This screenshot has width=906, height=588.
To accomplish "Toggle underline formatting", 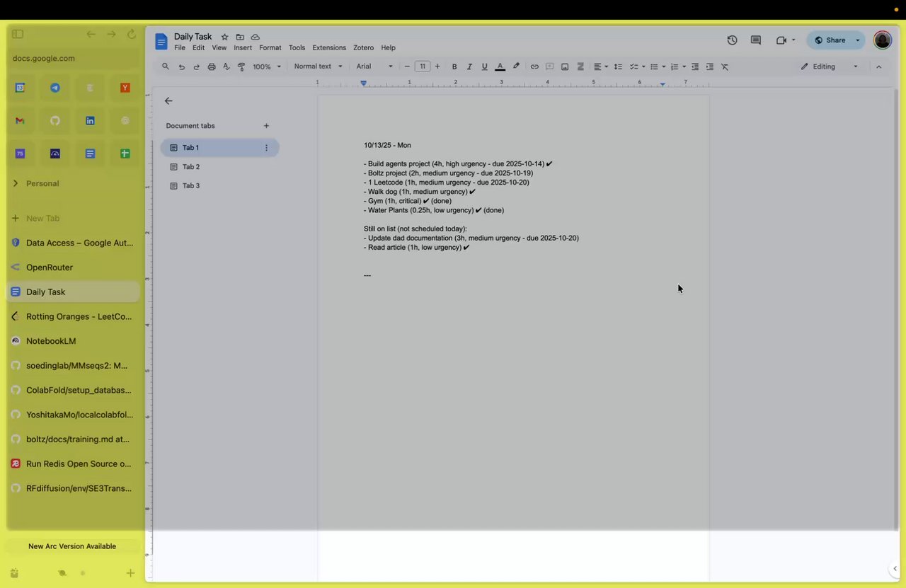I will point(485,67).
